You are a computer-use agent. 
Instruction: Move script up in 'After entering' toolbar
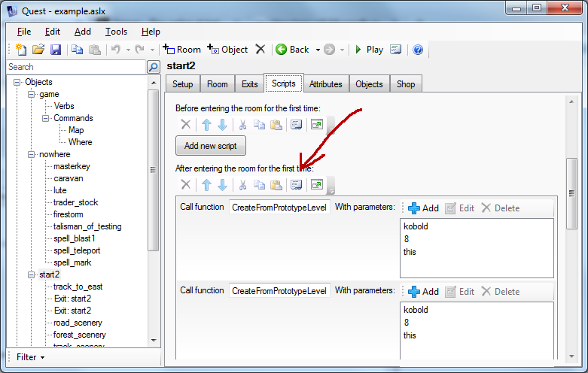tap(206, 185)
